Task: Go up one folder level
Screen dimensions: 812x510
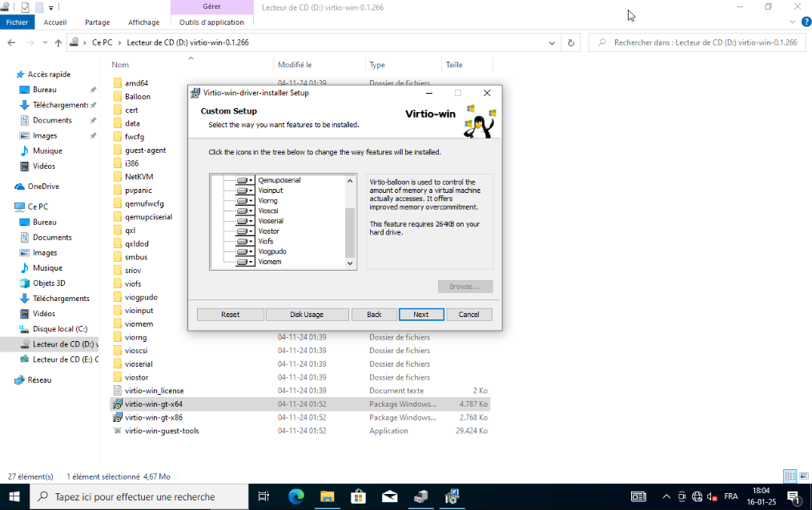Action: pyautogui.click(x=58, y=42)
